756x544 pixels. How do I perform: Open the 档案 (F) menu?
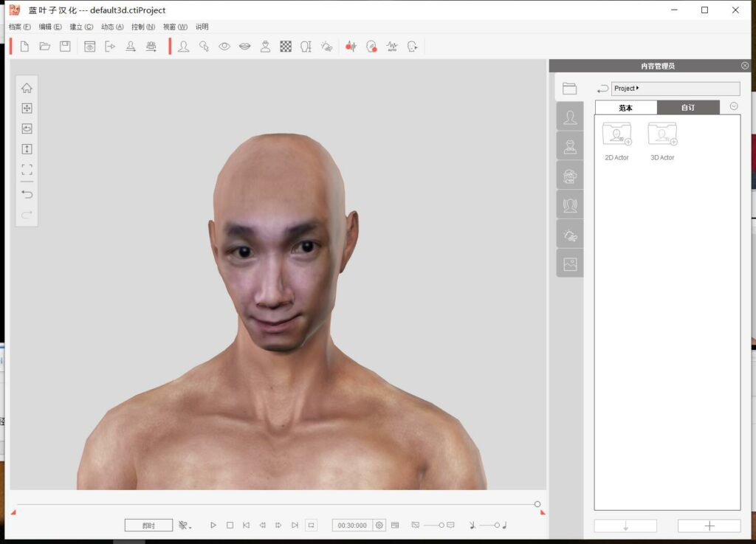point(20,27)
